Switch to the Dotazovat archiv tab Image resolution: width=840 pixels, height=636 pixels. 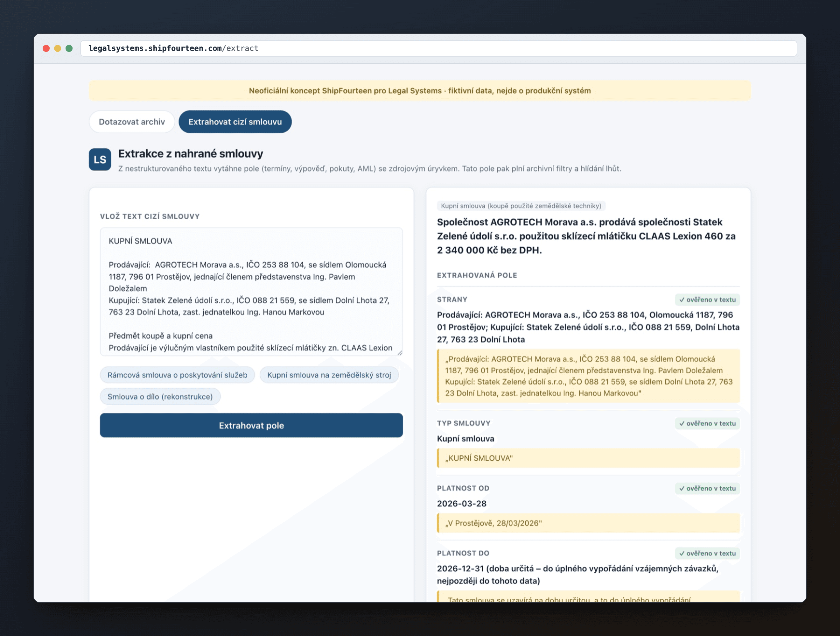point(132,122)
